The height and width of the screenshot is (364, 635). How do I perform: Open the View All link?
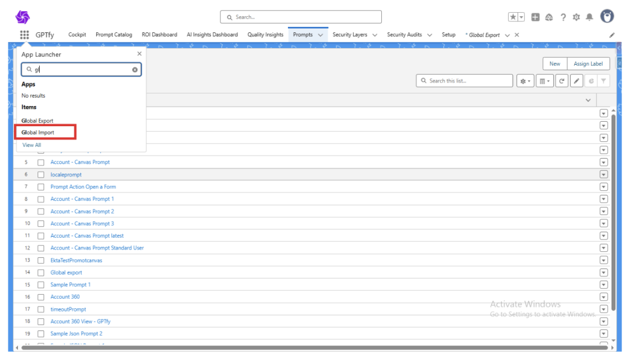click(x=32, y=145)
